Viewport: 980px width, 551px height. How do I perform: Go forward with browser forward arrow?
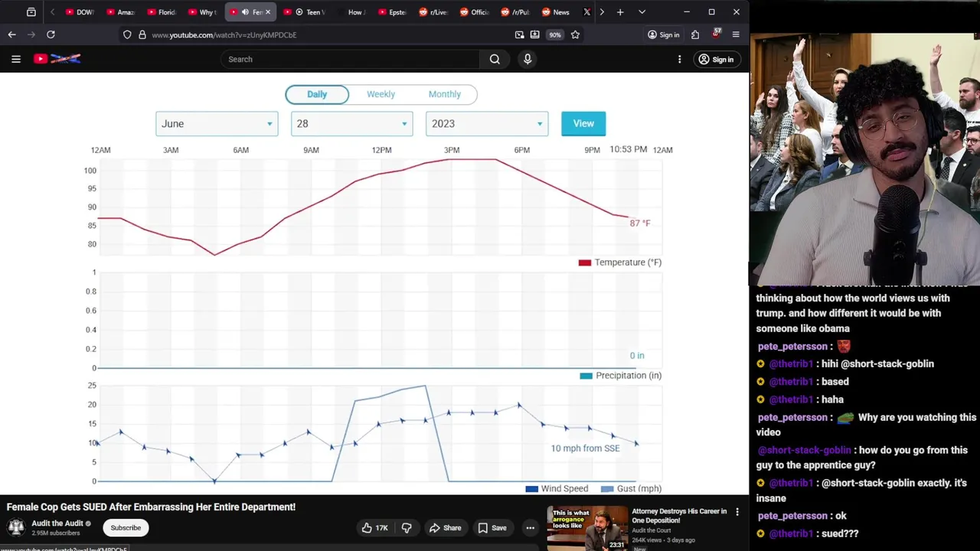(31, 34)
